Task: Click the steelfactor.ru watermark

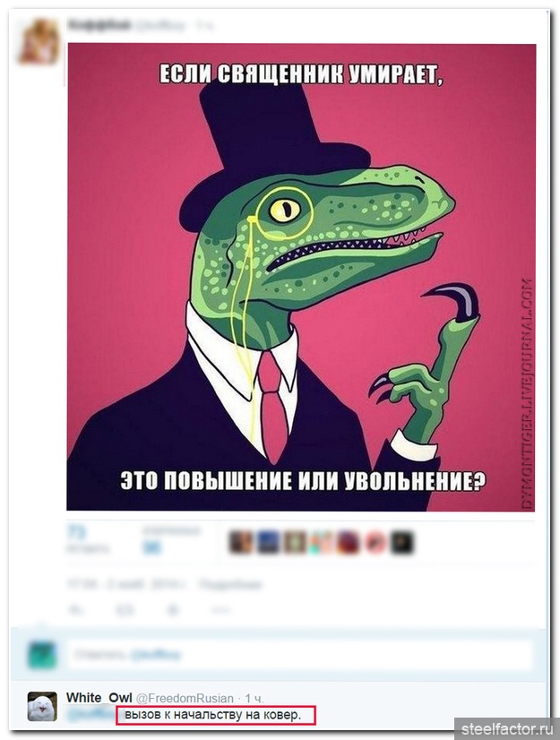Action: (x=506, y=727)
